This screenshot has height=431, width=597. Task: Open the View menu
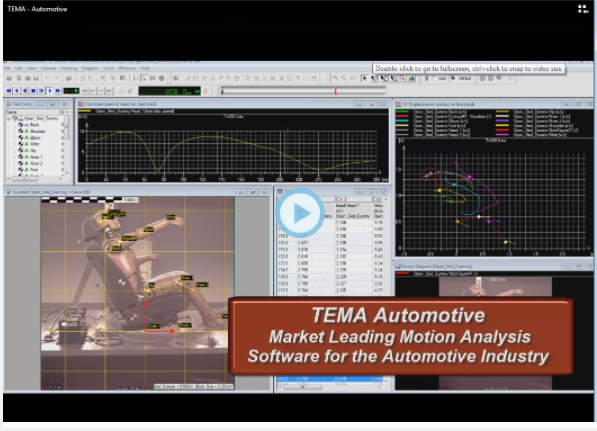tap(32, 68)
